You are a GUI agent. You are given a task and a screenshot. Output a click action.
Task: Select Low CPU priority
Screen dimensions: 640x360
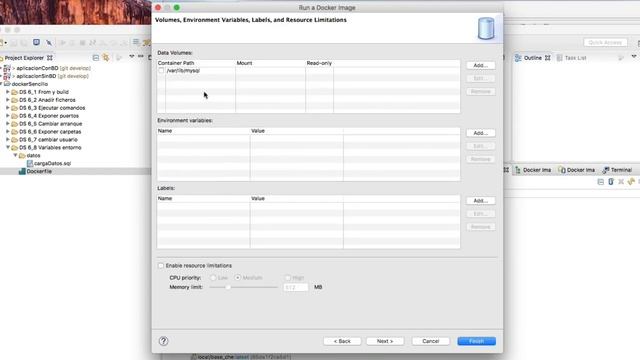[x=213, y=278]
